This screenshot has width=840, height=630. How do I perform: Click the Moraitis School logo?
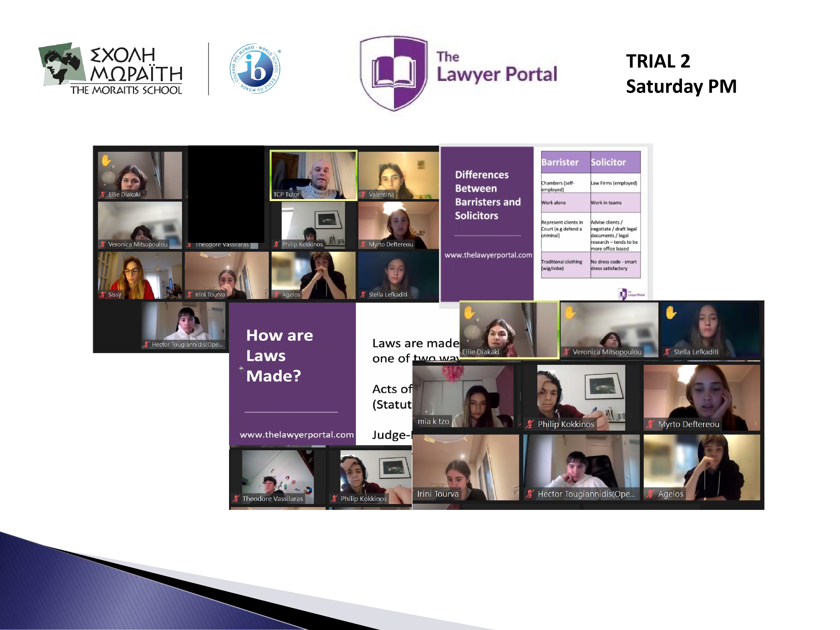(x=111, y=69)
